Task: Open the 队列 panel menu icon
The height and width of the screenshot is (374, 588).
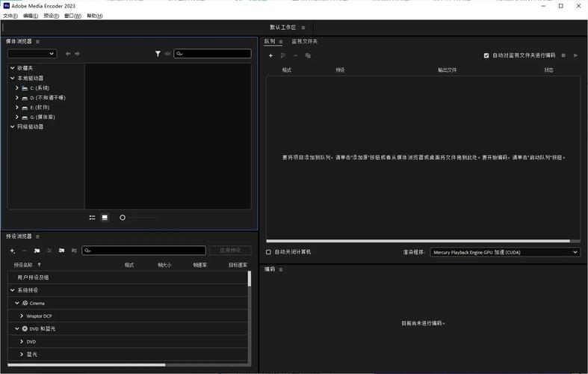Action: click(x=281, y=42)
